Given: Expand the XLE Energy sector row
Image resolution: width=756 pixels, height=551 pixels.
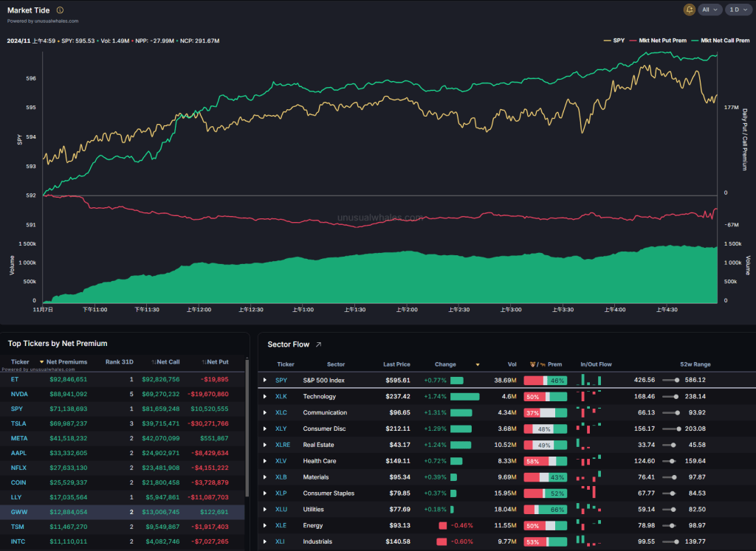Looking at the screenshot, I should (x=265, y=526).
